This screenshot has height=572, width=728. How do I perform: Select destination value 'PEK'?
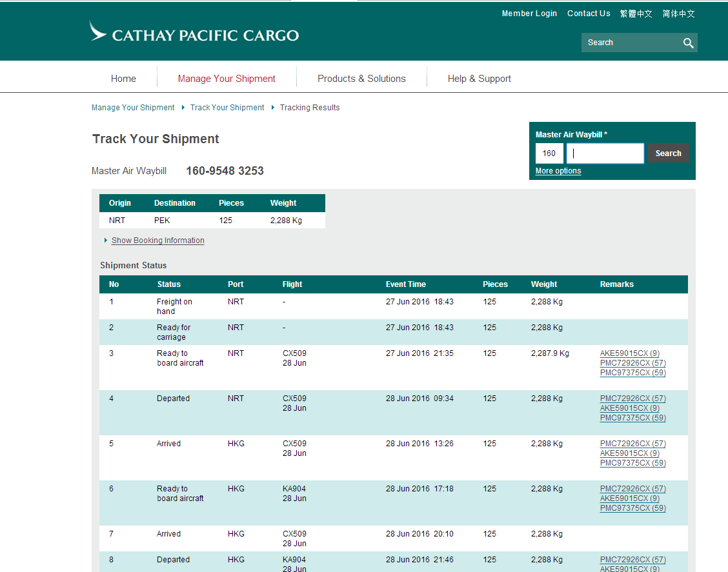click(162, 221)
